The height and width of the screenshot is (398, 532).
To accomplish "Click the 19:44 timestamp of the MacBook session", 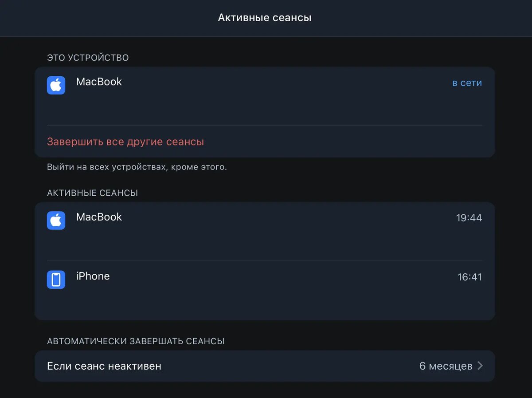I will [x=469, y=218].
